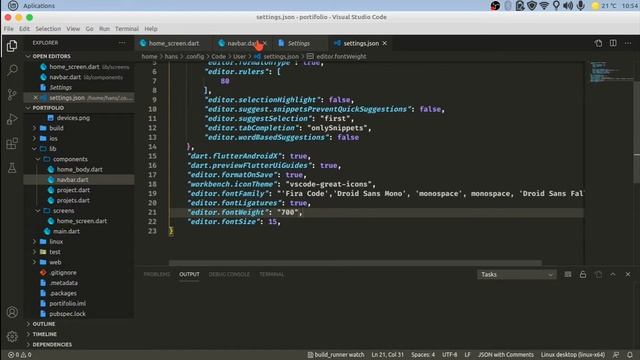This screenshot has width=640, height=360.
Task: Expand the Dependencies section
Action: point(48,344)
